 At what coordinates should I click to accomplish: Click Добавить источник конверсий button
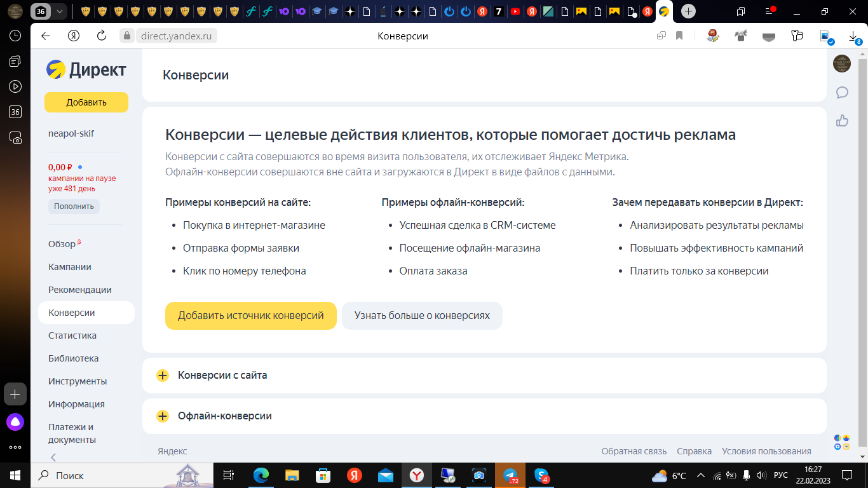click(x=250, y=315)
